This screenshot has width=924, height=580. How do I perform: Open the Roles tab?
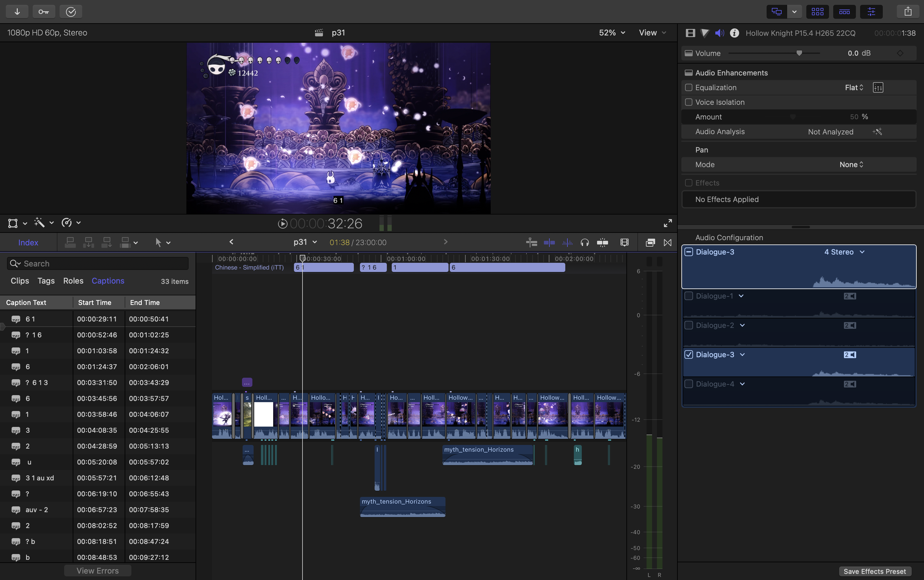click(73, 281)
